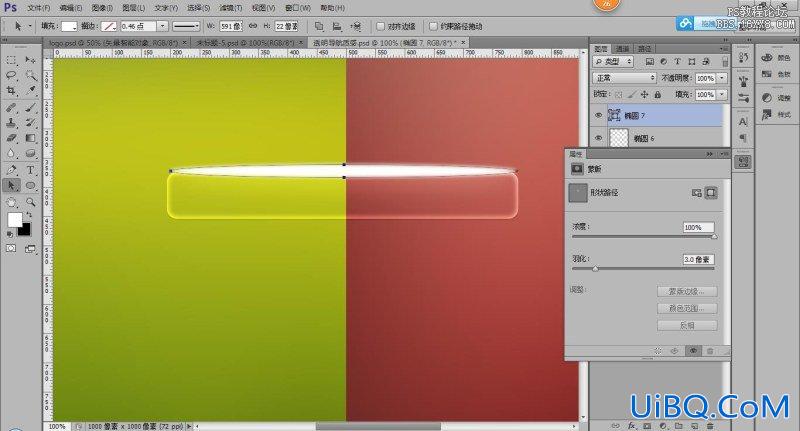This screenshot has height=431, width=800.
Task: Create new group folder icon
Action: (679, 426)
